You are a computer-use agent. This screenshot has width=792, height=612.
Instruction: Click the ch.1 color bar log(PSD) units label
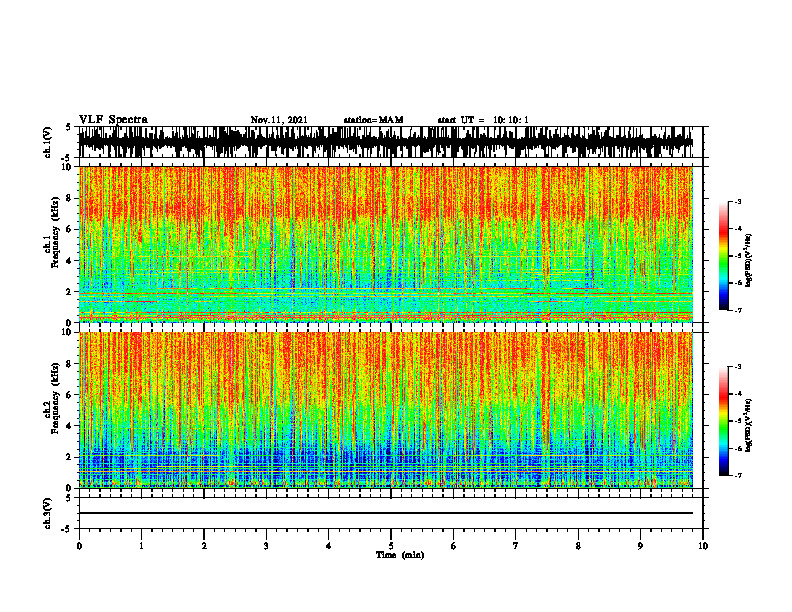749,260
